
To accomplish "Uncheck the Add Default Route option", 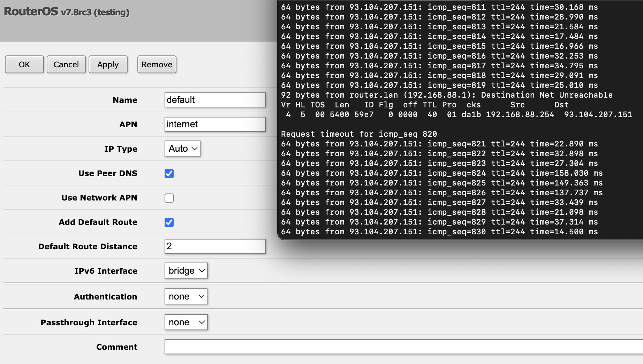I will point(169,222).
